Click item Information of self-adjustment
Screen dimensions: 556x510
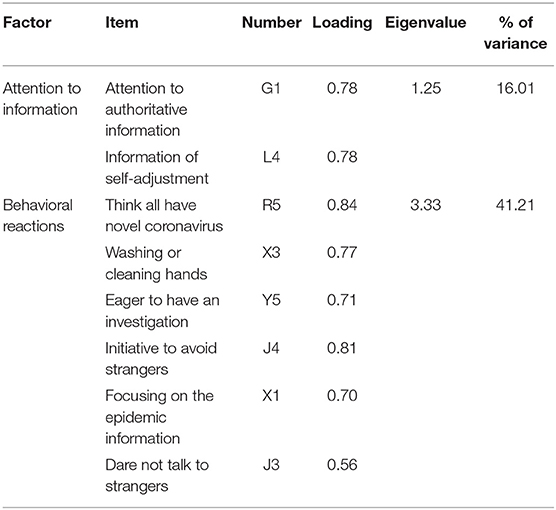click(157, 168)
